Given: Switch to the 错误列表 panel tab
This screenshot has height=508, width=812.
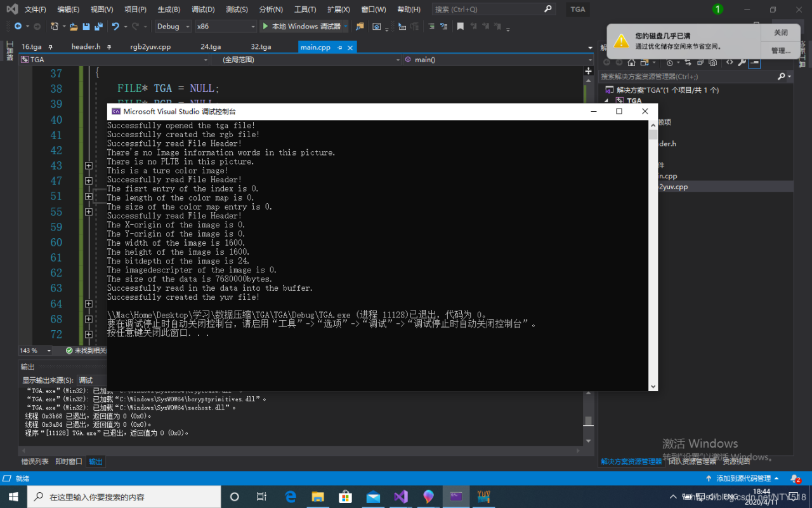Looking at the screenshot, I should click(35, 462).
